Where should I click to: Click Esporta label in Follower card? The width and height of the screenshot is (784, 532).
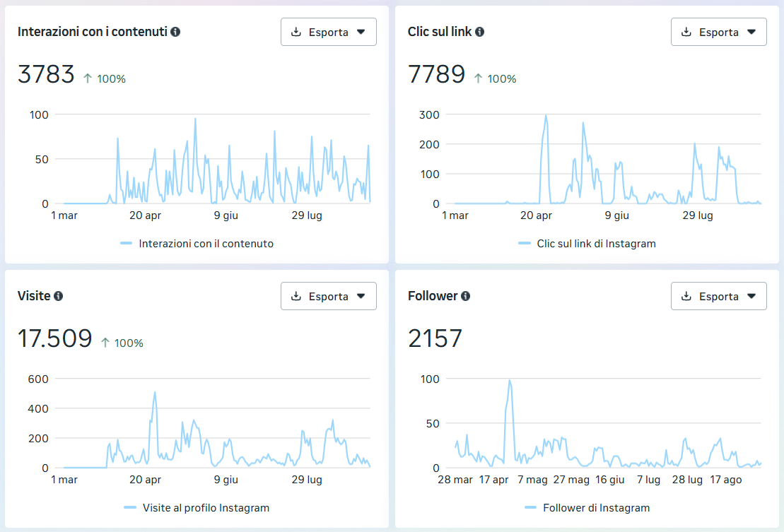(x=719, y=297)
